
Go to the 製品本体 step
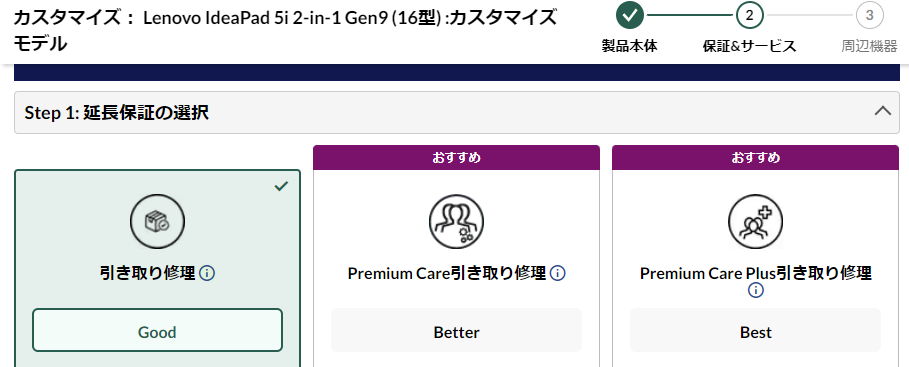click(630, 46)
